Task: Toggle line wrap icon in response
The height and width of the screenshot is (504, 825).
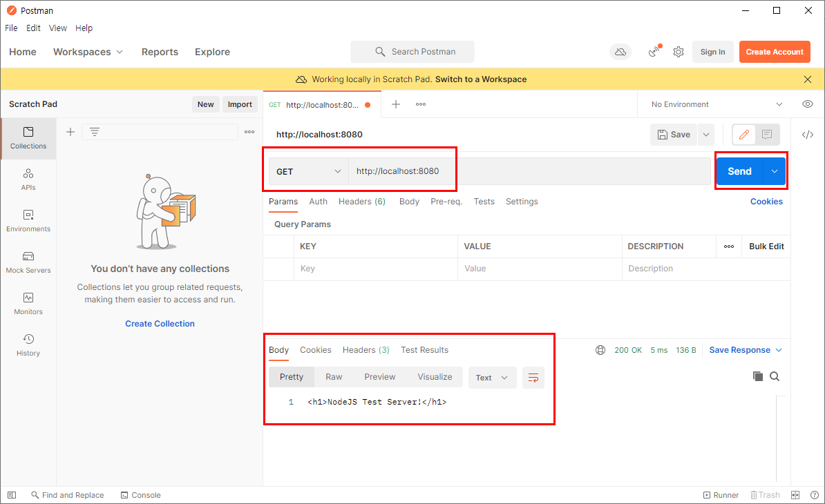Action: coord(533,378)
